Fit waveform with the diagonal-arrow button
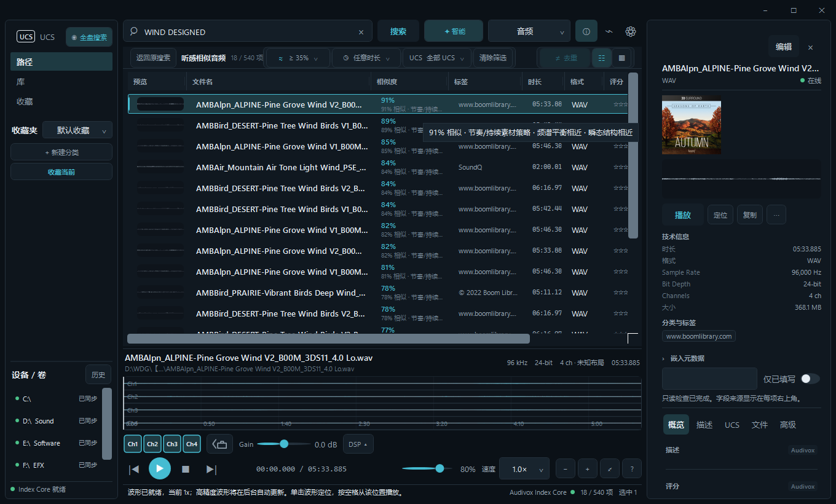836x504 pixels. click(610, 468)
